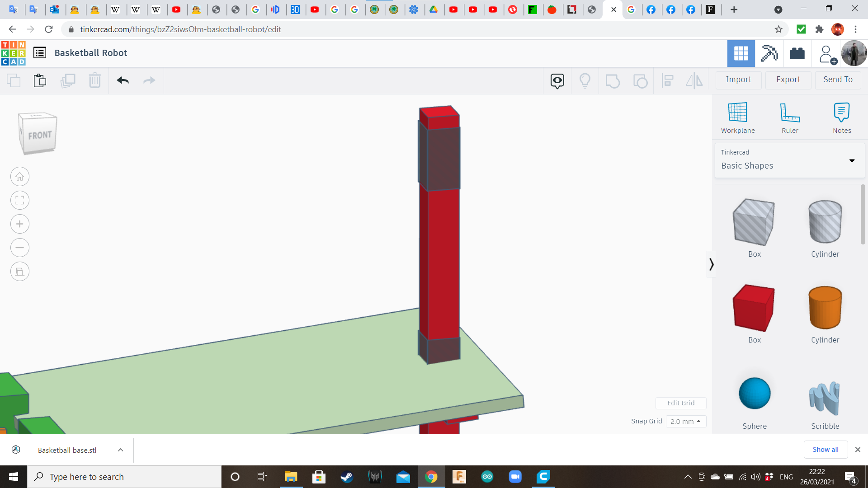Click the Undo arrow icon
The width and height of the screenshot is (868, 488).
click(123, 80)
